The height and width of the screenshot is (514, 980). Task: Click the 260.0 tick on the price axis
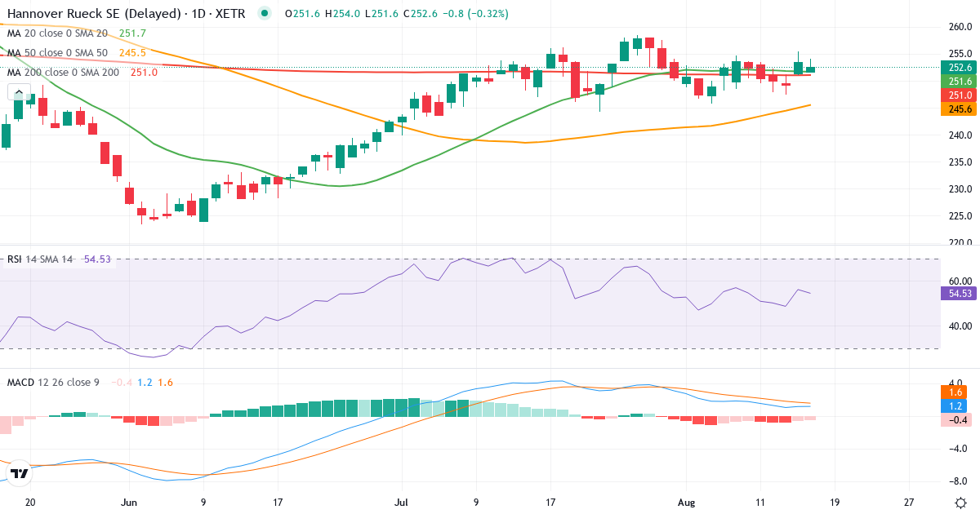[960, 27]
